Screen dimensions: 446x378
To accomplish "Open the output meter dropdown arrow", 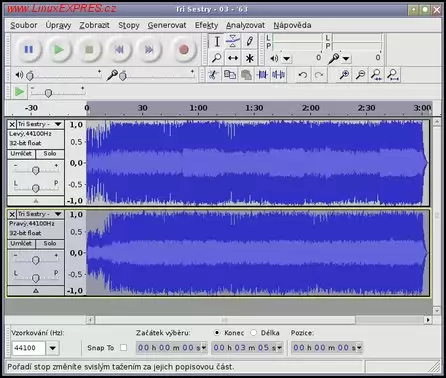I will [286, 59].
